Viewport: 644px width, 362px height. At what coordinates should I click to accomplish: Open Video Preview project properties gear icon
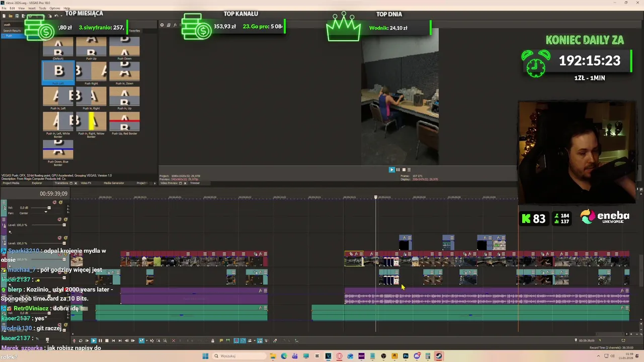(x=162, y=25)
